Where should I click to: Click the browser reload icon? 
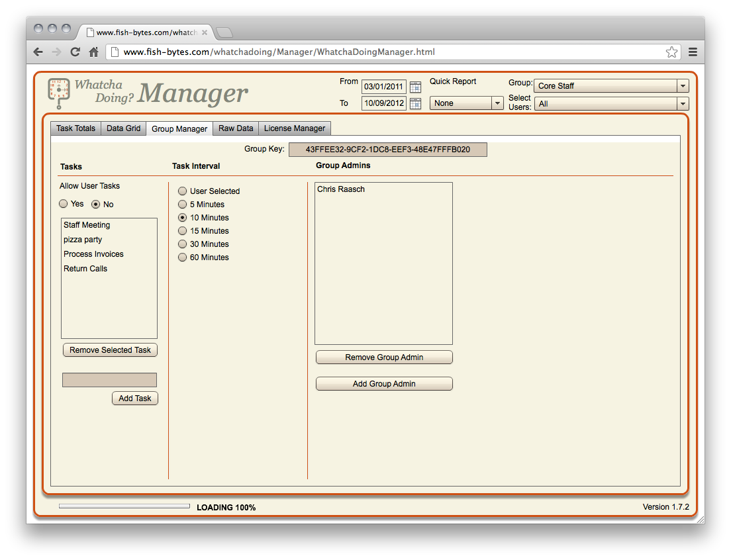[x=75, y=52]
